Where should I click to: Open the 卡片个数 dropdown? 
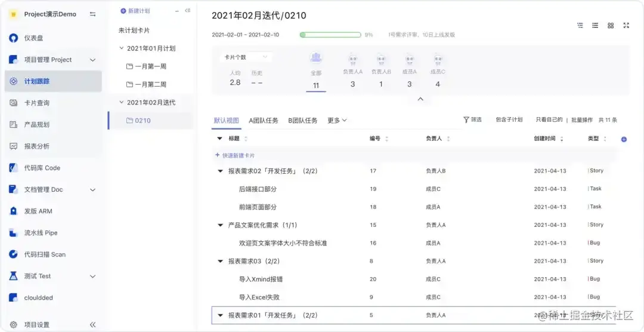(246, 57)
